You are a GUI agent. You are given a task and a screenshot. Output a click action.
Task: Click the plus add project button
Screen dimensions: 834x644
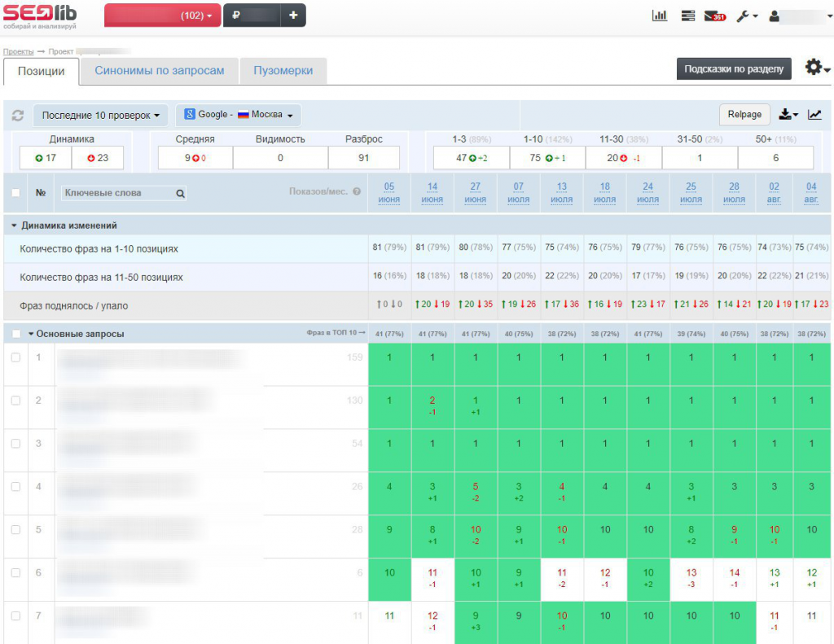click(293, 15)
